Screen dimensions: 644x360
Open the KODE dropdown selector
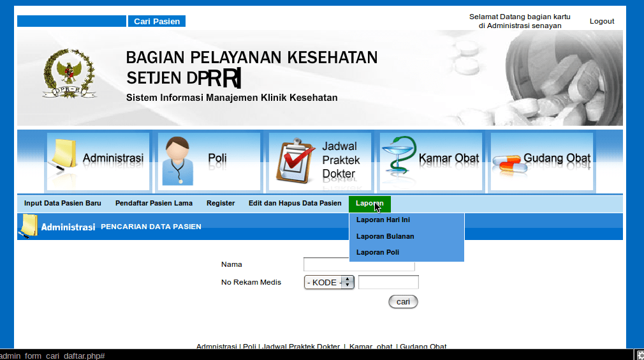[x=329, y=282]
